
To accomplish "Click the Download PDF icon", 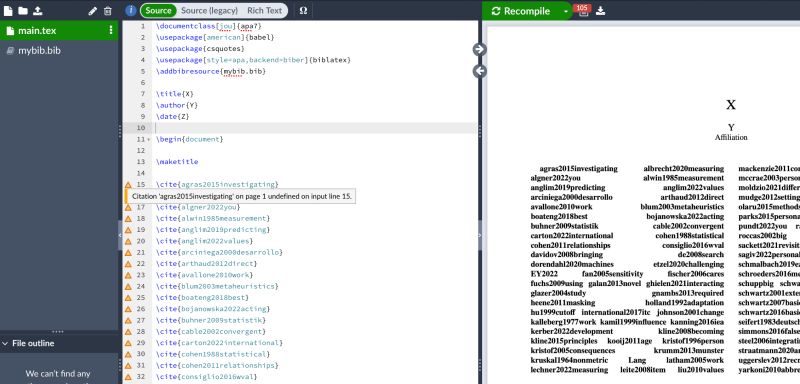I will (x=601, y=11).
